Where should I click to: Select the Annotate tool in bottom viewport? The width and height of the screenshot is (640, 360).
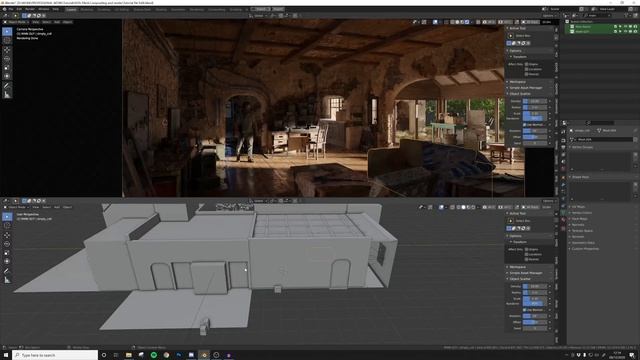tap(7, 271)
